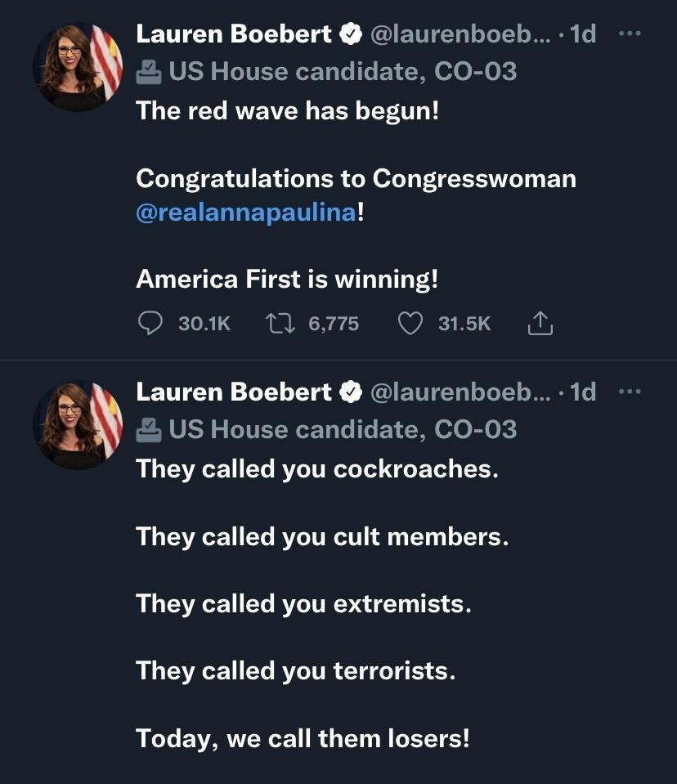Open the more options menu on the first tweet
The height and width of the screenshot is (784, 677).
630,34
